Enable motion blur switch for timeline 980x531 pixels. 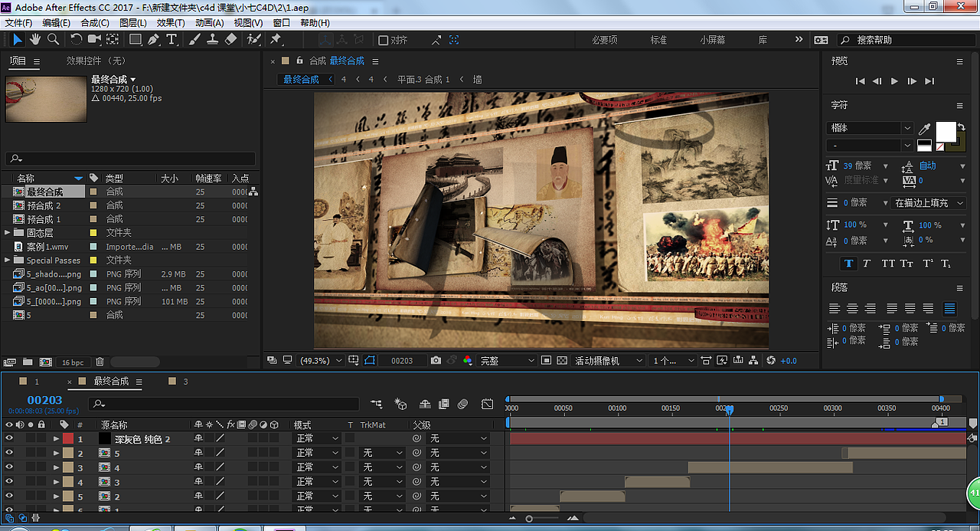point(462,404)
